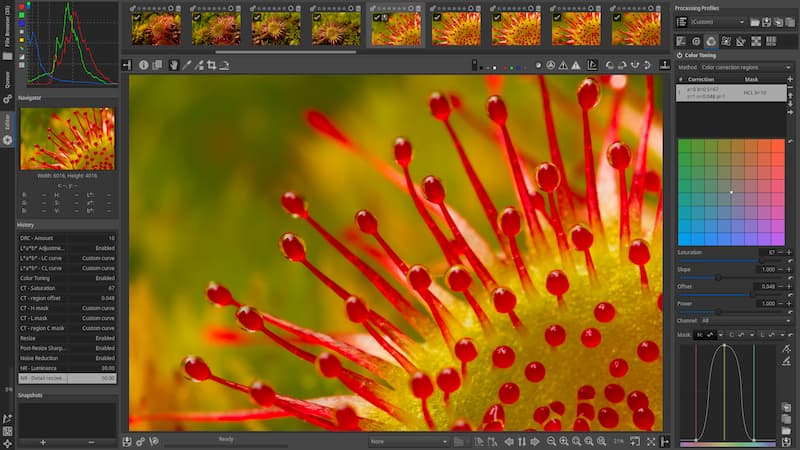Activate the crop selection tool
The width and height of the screenshot is (800, 450).
pos(211,65)
